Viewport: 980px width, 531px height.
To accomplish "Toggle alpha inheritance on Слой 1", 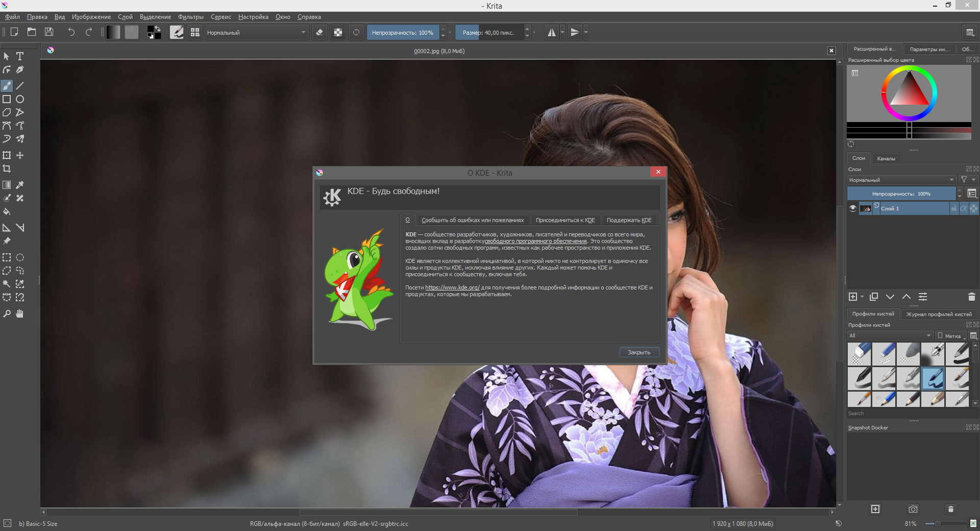I will [x=964, y=208].
